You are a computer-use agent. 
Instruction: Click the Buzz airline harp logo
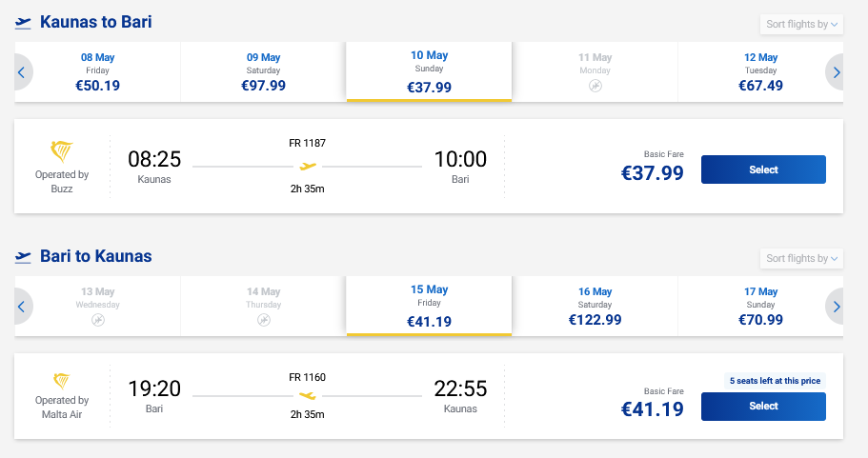coord(62,151)
